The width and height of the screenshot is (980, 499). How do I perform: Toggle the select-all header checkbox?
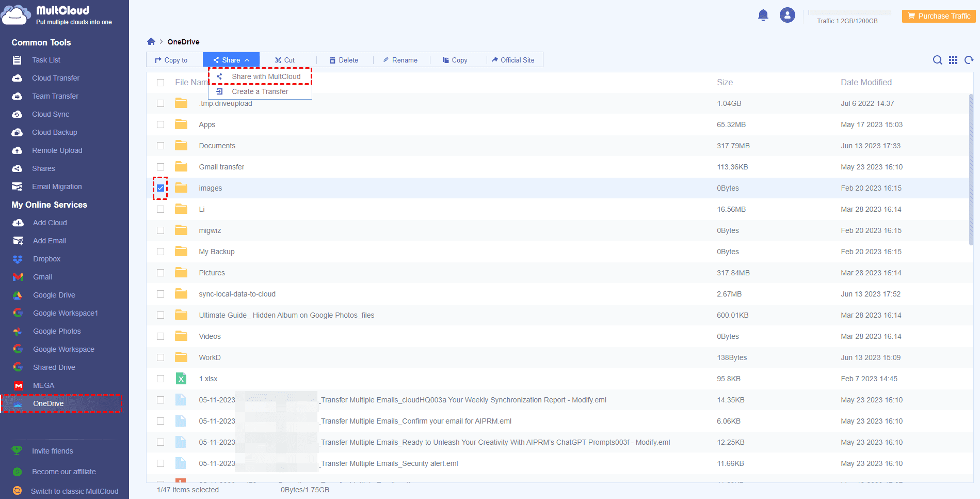pos(160,83)
